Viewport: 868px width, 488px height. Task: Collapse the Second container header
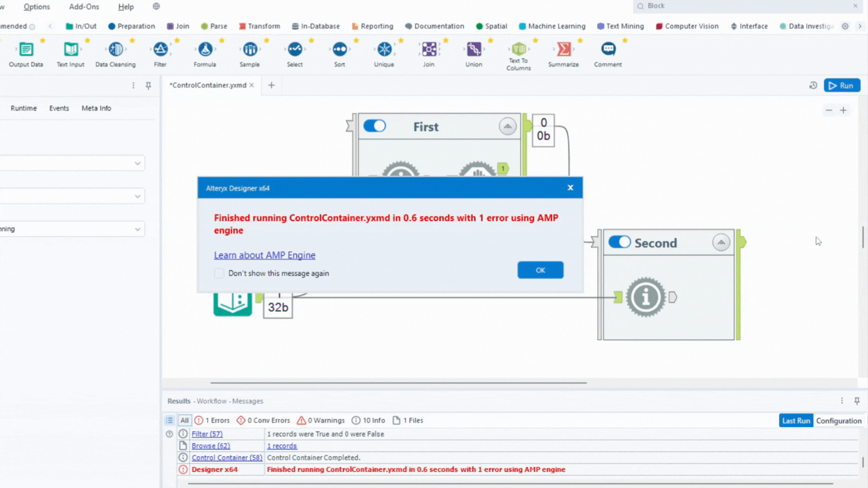click(x=721, y=242)
